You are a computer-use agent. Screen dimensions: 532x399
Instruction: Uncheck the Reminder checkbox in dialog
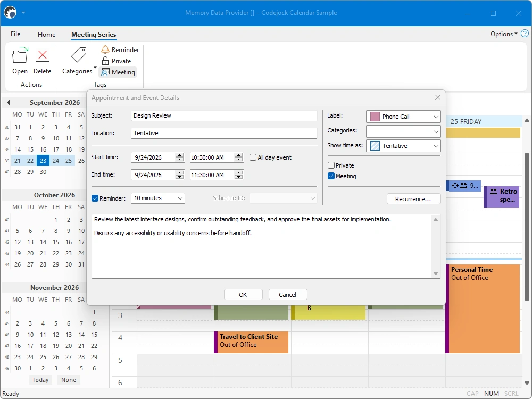click(95, 198)
